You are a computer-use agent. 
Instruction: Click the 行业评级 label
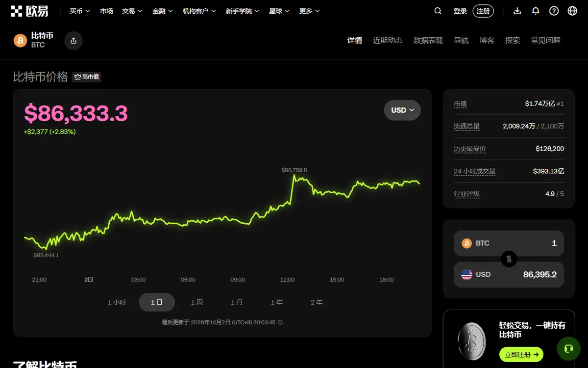(x=467, y=194)
